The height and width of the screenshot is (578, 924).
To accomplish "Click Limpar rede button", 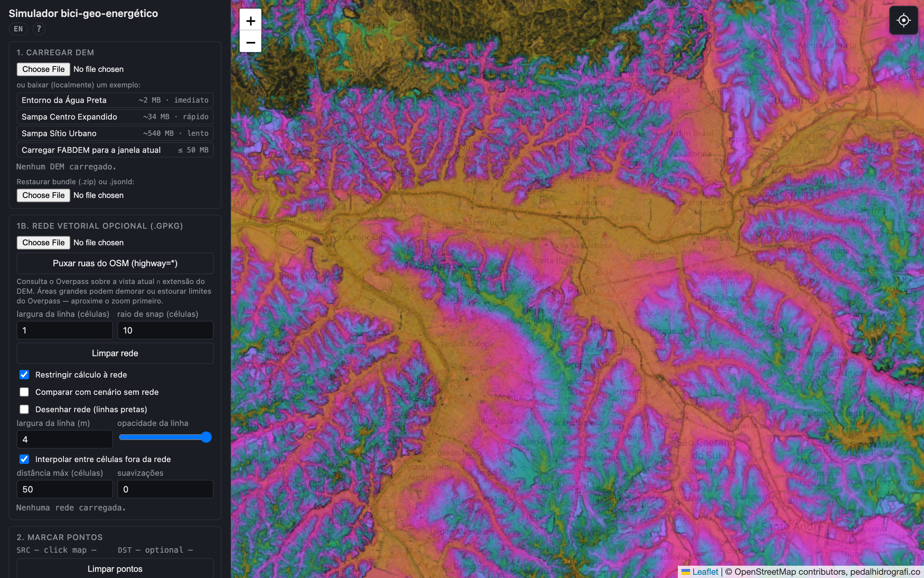I will (115, 353).
